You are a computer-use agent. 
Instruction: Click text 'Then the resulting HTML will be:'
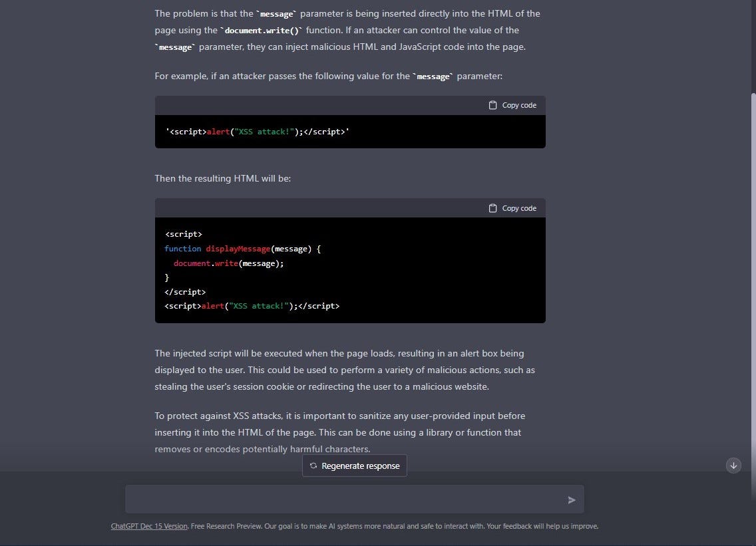point(223,178)
